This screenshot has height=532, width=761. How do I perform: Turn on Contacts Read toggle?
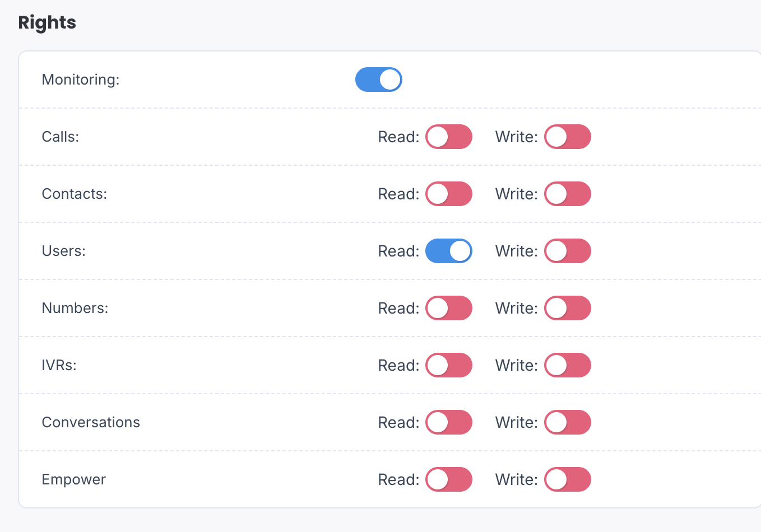point(449,194)
